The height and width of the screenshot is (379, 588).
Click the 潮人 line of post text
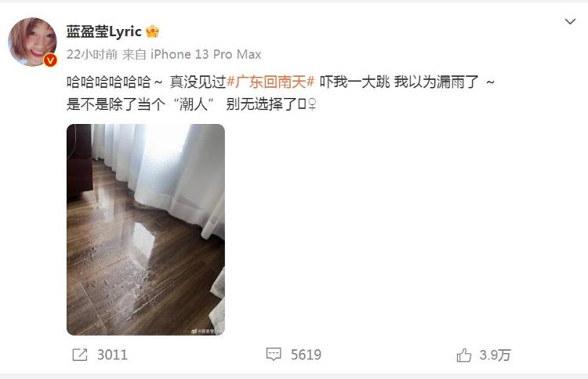coord(191,104)
